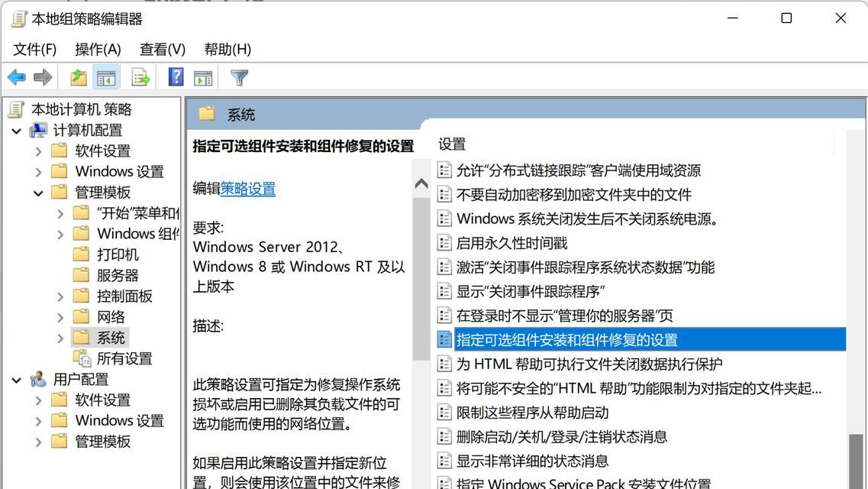868x489 pixels.
Task: Select 为 HTML 帮助可执行文件关闭数据执行保护
Action: [589, 364]
